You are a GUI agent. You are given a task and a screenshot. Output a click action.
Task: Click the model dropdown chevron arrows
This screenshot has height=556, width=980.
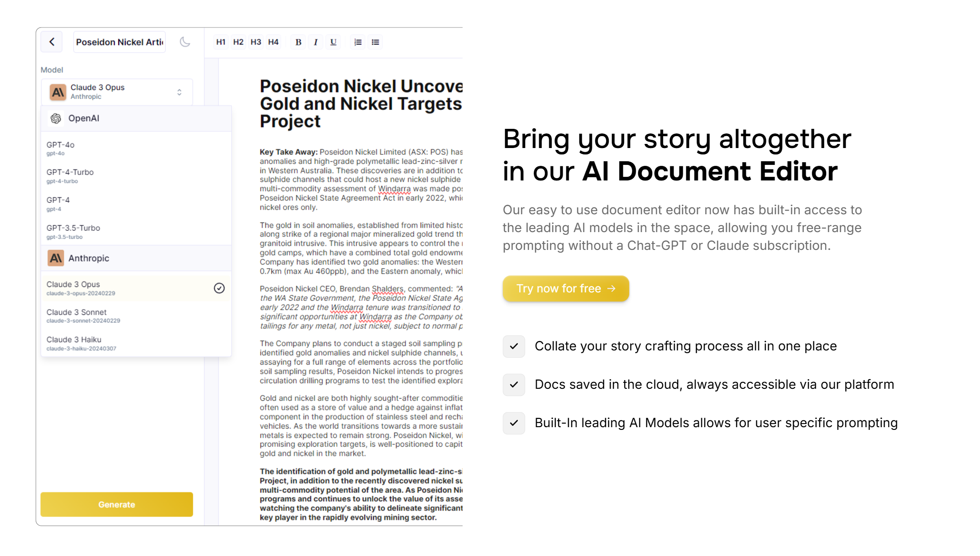(x=179, y=92)
